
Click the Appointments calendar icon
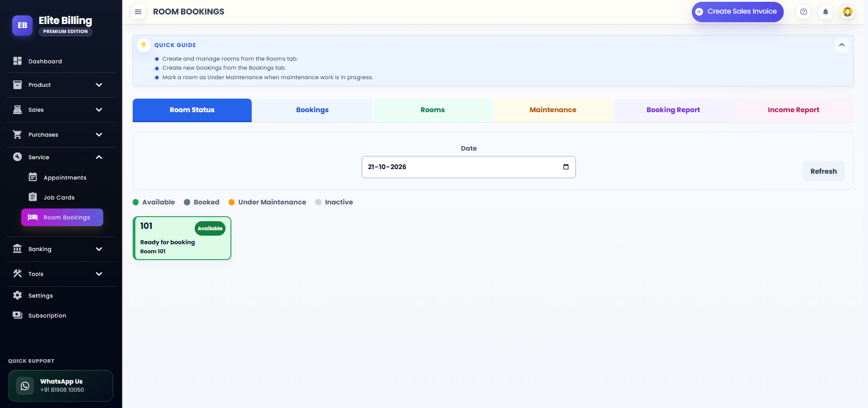[33, 177]
